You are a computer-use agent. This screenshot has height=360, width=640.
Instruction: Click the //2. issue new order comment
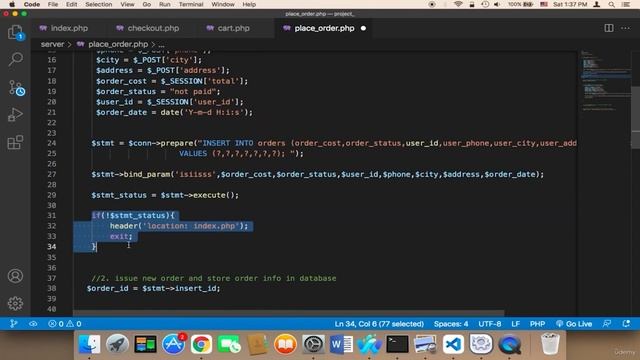(214, 278)
